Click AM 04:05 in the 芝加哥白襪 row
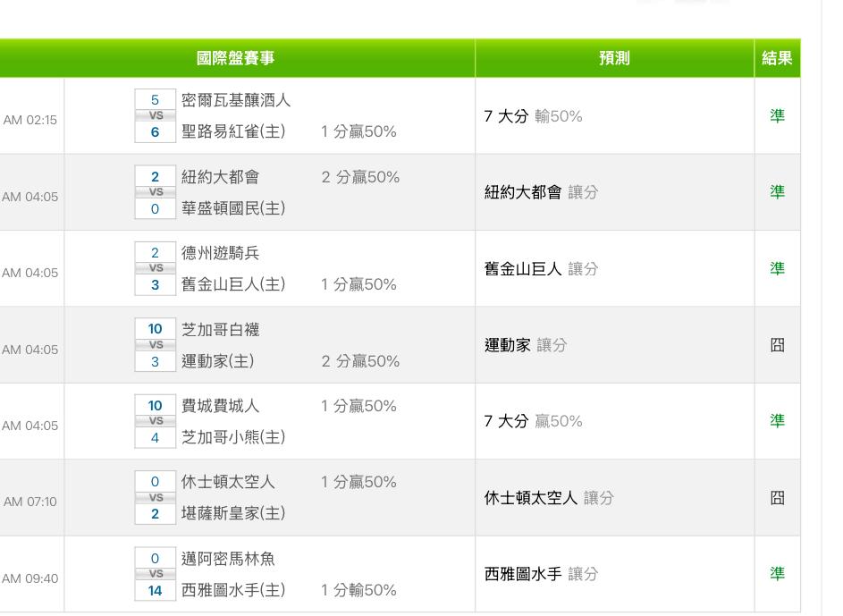The width and height of the screenshot is (843, 616). tap(30, 350)
